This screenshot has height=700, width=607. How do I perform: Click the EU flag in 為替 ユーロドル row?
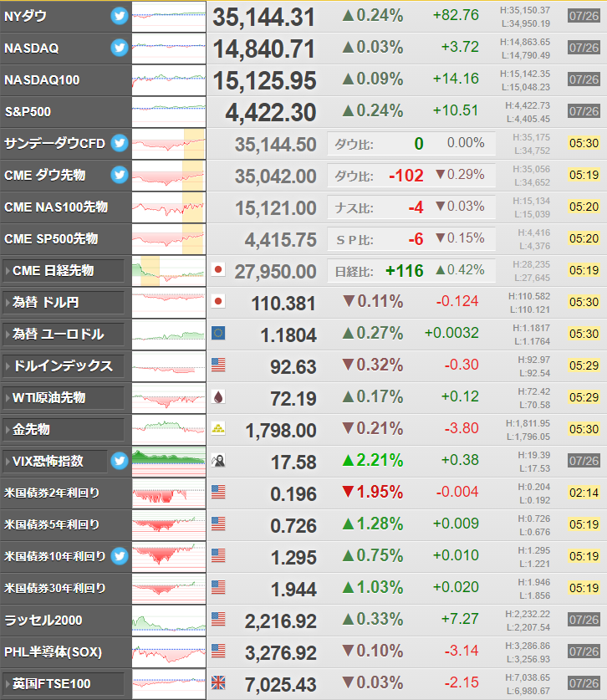point(218,333)
